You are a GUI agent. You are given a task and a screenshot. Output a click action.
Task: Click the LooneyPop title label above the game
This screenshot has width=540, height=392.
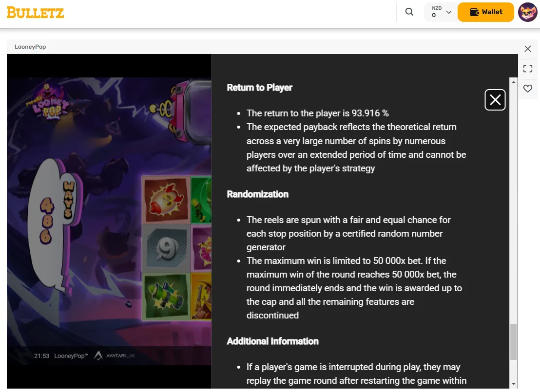coord(30,47)
